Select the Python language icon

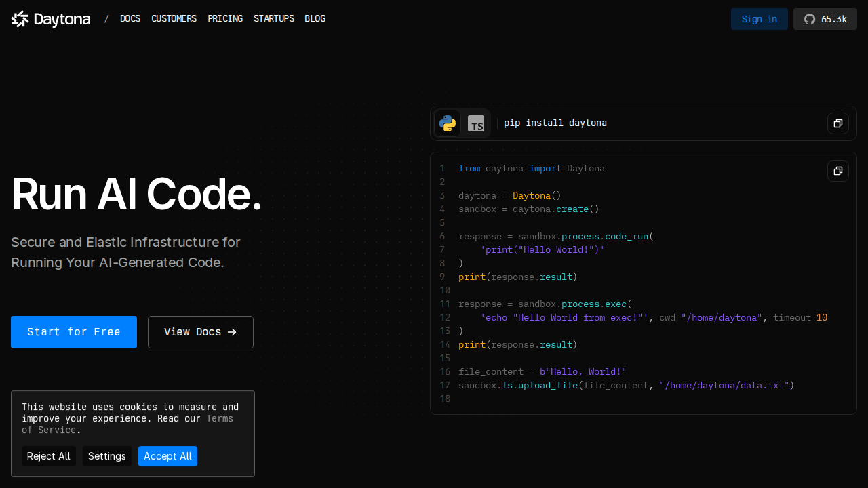pos(448,123)
